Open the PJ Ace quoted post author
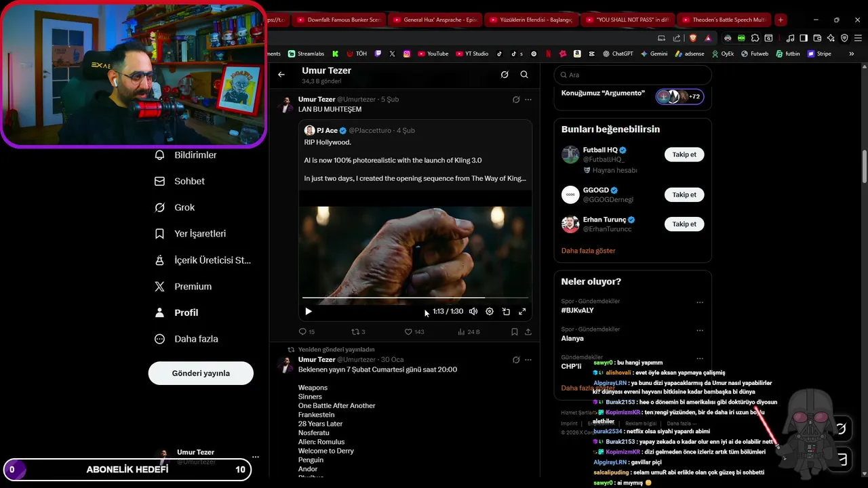The width and height of the screenshot is (868, 488). (327, 131)
